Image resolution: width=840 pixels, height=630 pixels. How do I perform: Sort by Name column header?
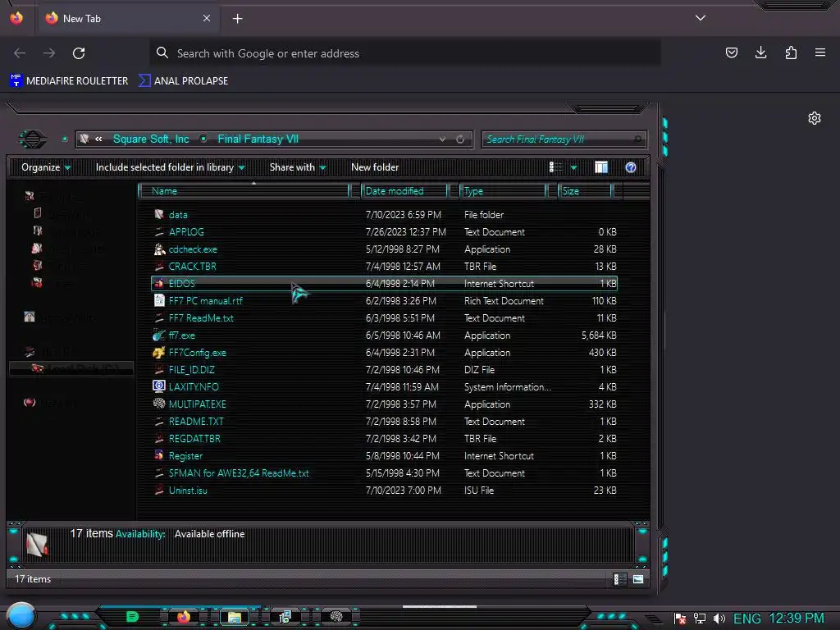[244, 190]
